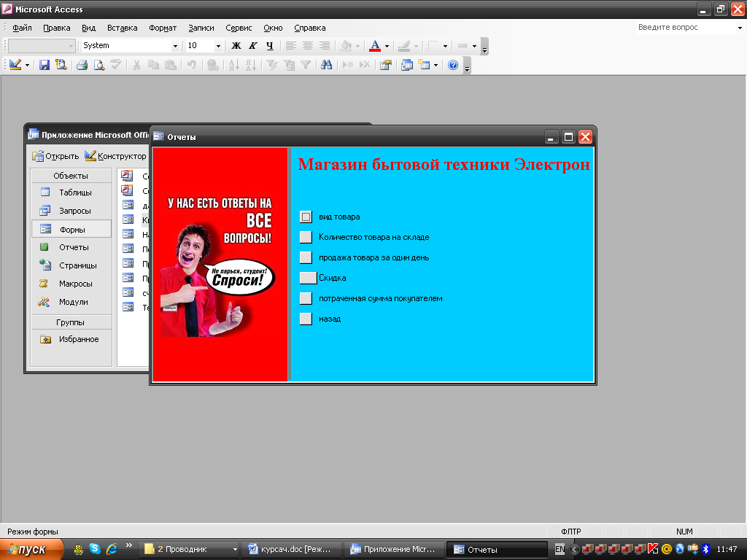Toggle align right
Screen dimensions: 747x560
tap(325, 46)
